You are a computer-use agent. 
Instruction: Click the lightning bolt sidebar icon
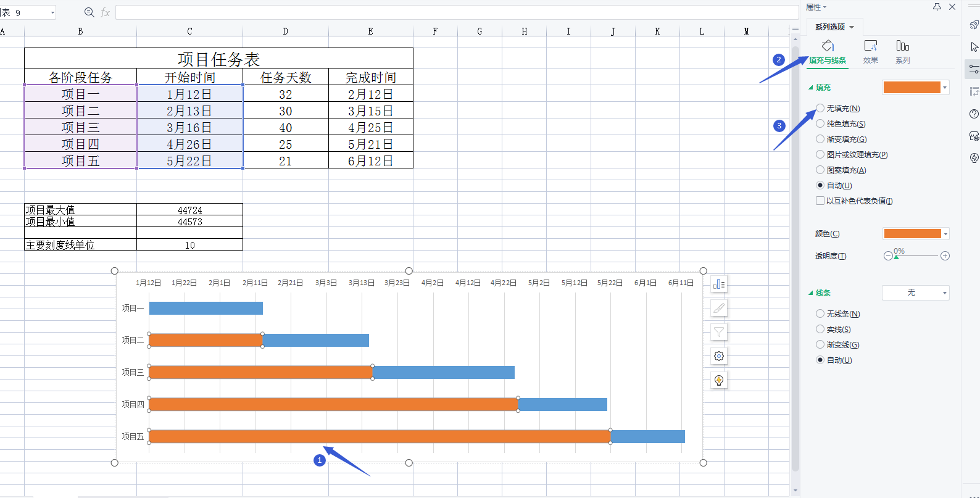(x=974, y=158)
